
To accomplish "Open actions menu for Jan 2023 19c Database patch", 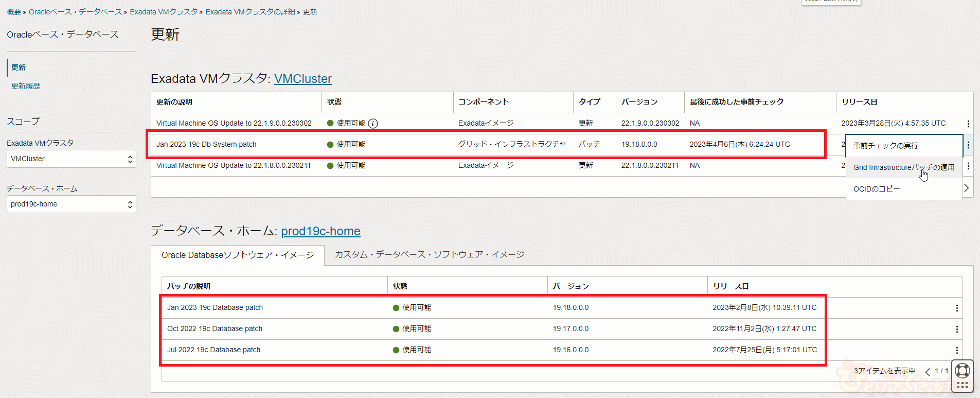I will [956, 308].
